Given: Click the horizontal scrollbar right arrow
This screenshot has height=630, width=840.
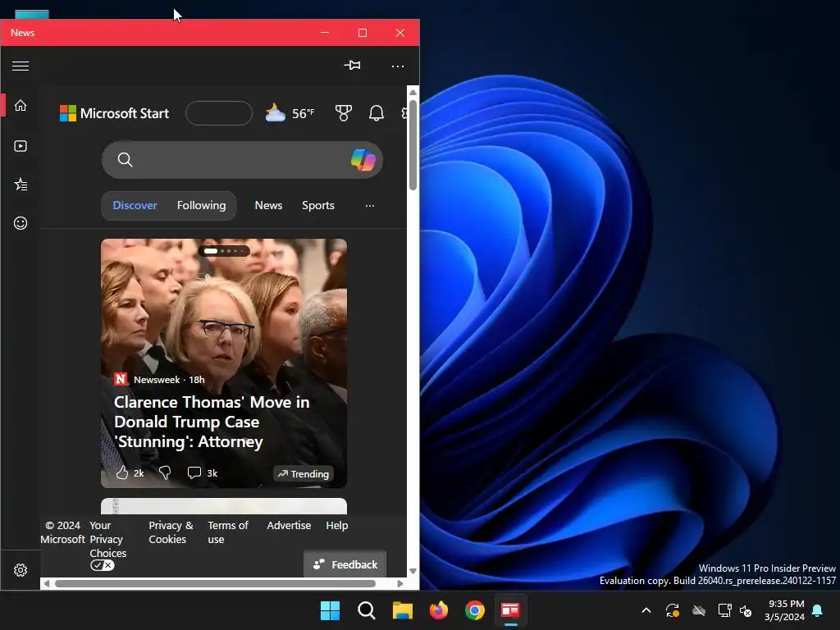Looking at the screenshot, I should coord(400,583).
